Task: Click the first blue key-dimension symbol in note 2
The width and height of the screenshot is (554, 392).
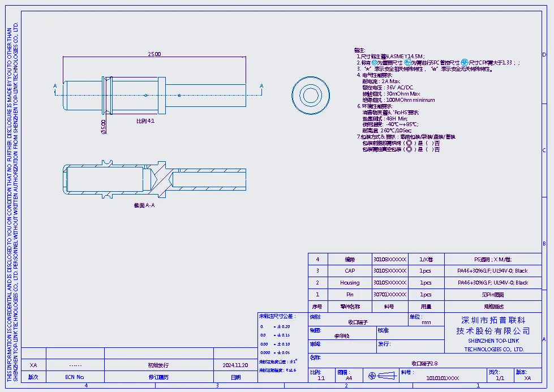Action: click(375, 62)
